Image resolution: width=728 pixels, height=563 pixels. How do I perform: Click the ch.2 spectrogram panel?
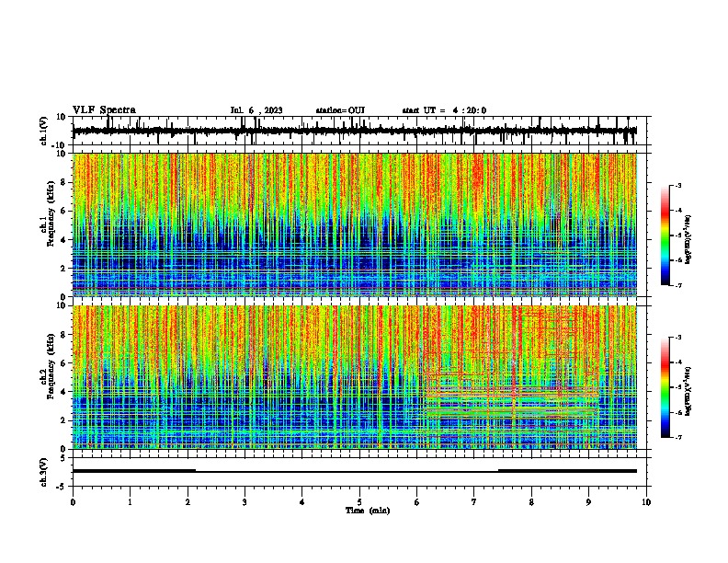click(355, 377)
